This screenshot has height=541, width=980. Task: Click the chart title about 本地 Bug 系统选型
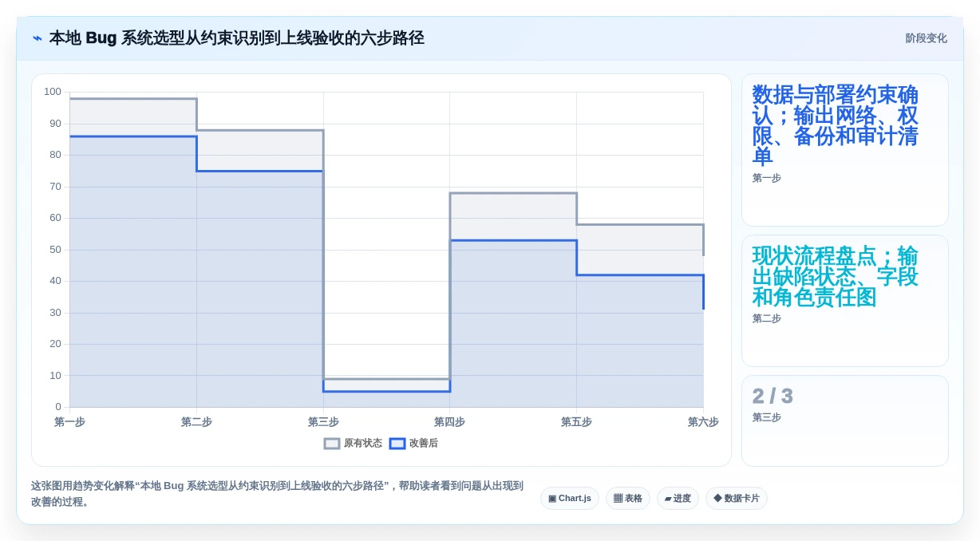[236, 38]
